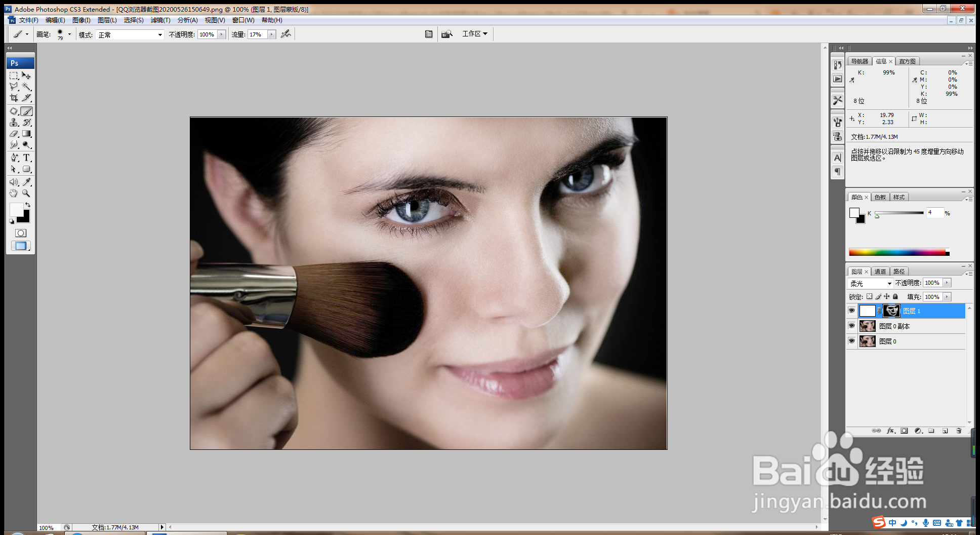Select the Gradient tool
Viewport: 980px width, 535px height.
coord(26,134)
